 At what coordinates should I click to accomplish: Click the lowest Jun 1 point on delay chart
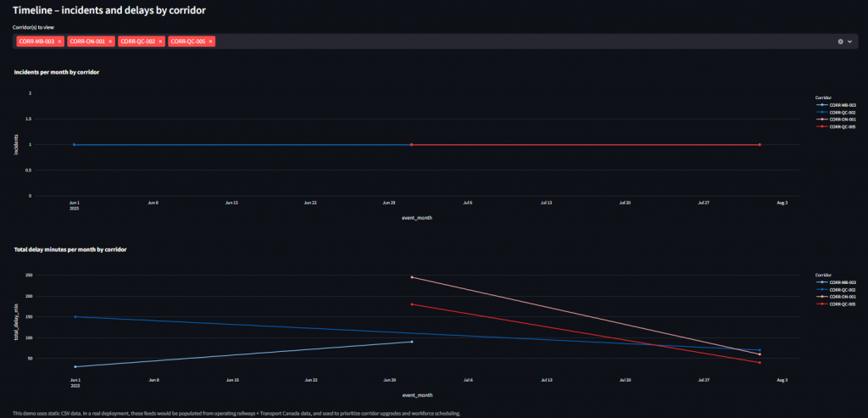click(75, 366)
